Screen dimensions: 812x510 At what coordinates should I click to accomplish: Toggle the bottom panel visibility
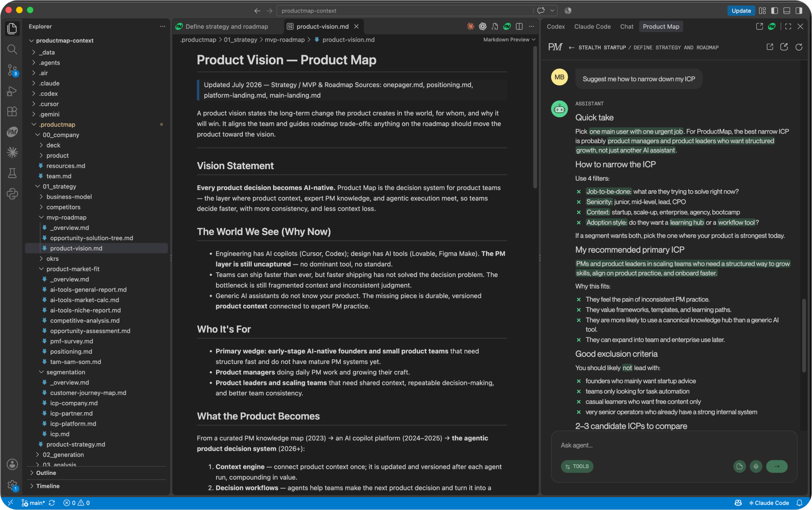pos(786,11)
